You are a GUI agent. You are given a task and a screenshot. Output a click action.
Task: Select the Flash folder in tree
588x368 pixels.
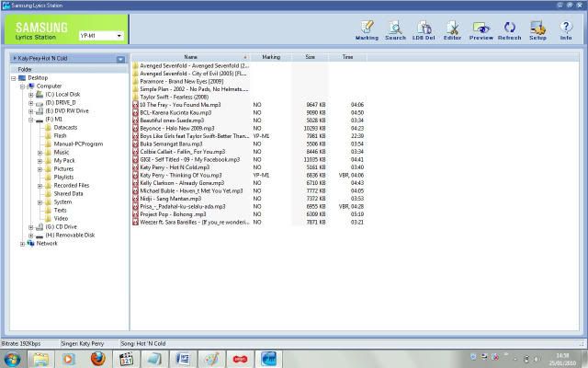pyautogui.click(x=60, y=136)
